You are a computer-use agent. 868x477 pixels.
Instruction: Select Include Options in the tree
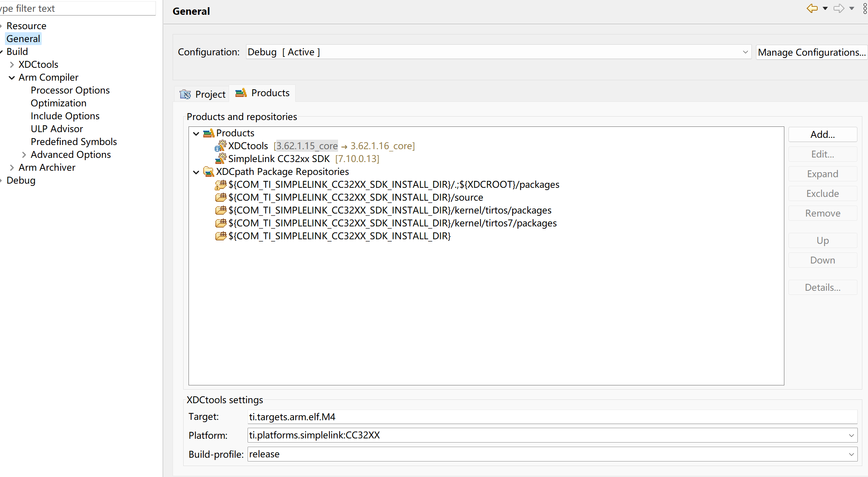[65, 116]
